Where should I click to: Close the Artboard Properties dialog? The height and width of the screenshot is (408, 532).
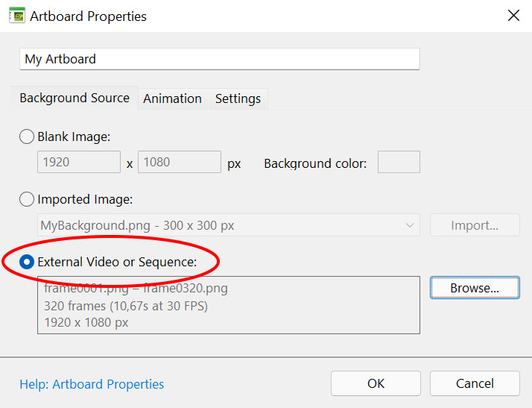513,16
